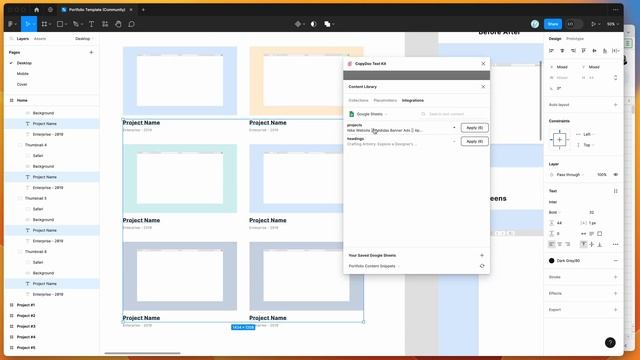Set text align center
This screenshot has width=640, height=360.
pos(560,244)
